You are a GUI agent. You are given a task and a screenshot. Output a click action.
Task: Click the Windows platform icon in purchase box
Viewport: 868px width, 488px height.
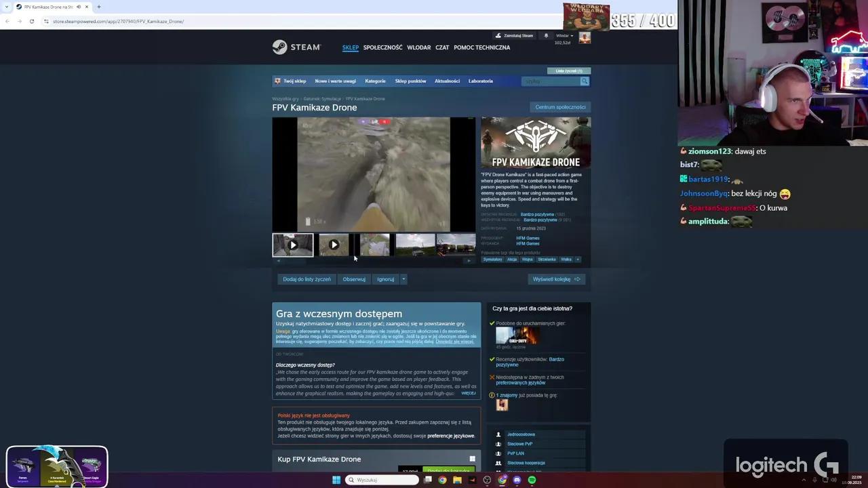473,459
